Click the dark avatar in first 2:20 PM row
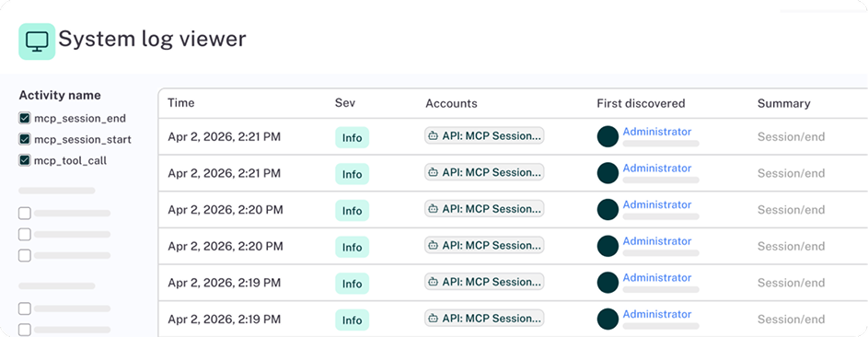Screen dimensions: 868x337 [x=608, y=210]
